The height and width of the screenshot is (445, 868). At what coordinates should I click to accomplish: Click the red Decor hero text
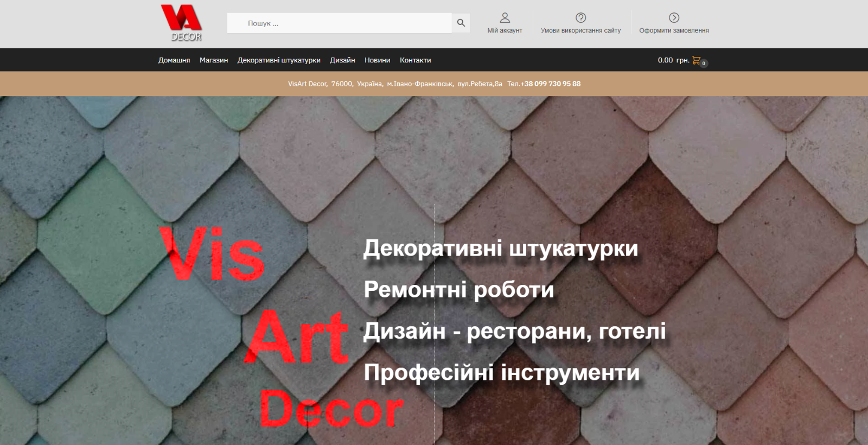click(332, 408)
